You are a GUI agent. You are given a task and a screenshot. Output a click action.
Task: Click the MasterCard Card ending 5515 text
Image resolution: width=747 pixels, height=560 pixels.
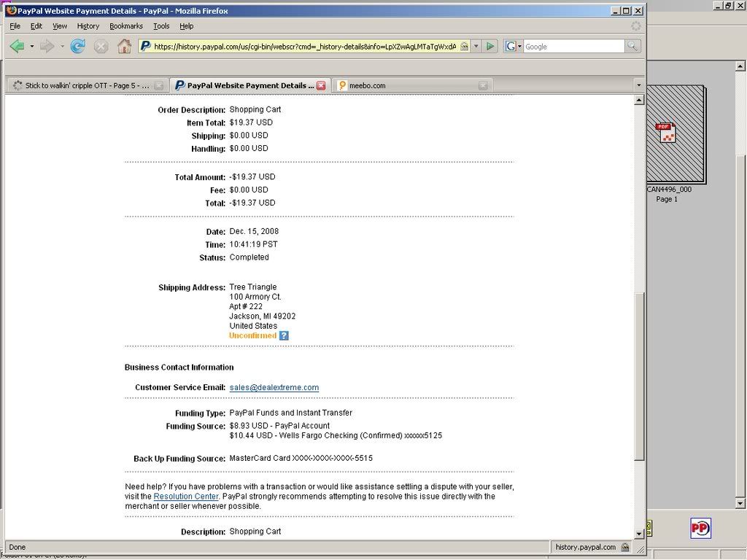[301, 458]
